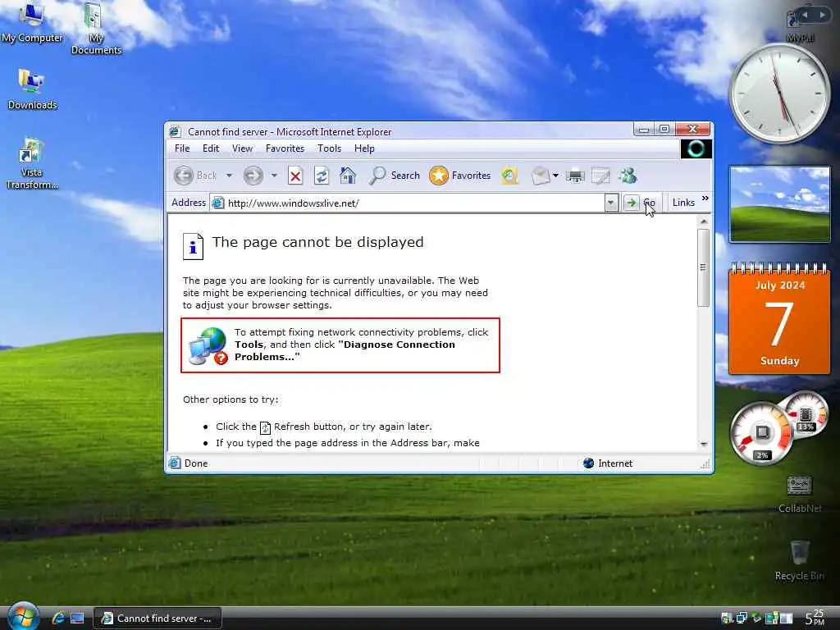Click the July 2024 calendar gadget

tap(779, 319)
